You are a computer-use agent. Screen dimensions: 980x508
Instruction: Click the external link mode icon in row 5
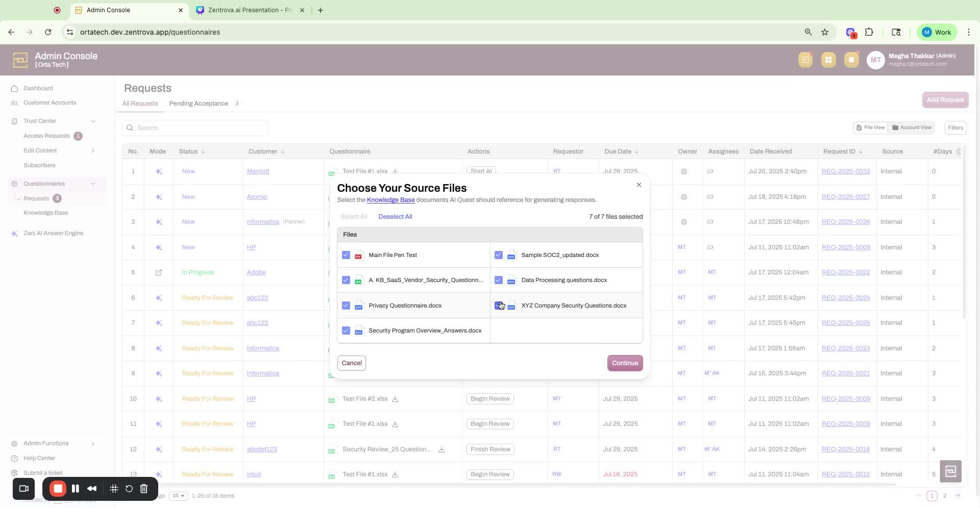(x=159, y=272)
